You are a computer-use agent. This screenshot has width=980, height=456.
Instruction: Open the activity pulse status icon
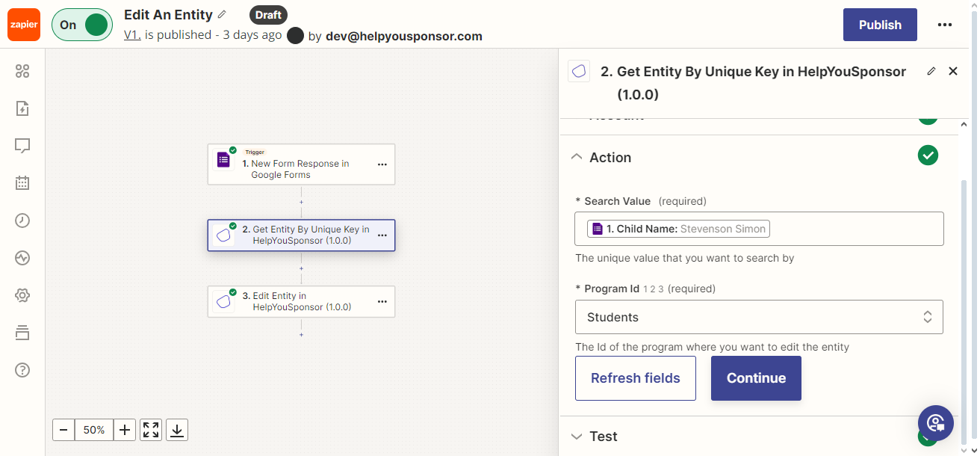pos(22,258)
